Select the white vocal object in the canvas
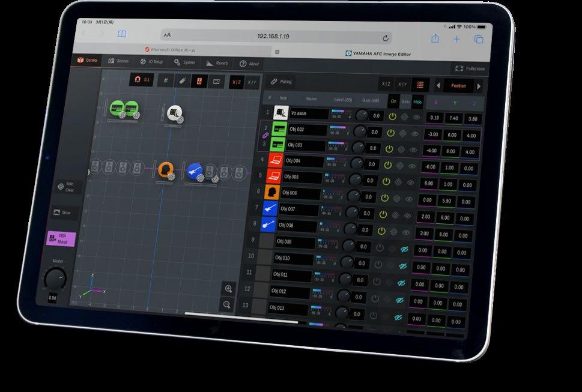 point(174,113)
